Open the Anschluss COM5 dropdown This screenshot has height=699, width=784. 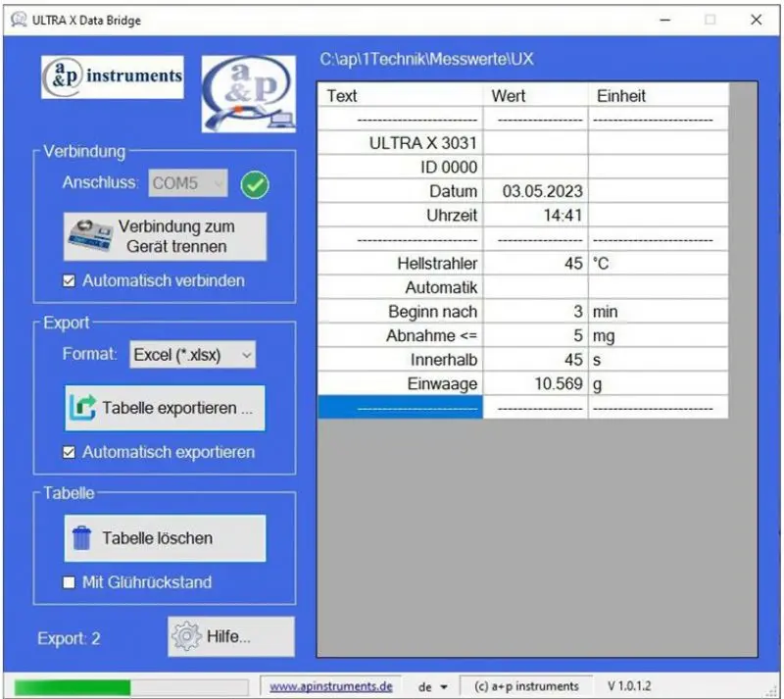[x=188, y=183]
